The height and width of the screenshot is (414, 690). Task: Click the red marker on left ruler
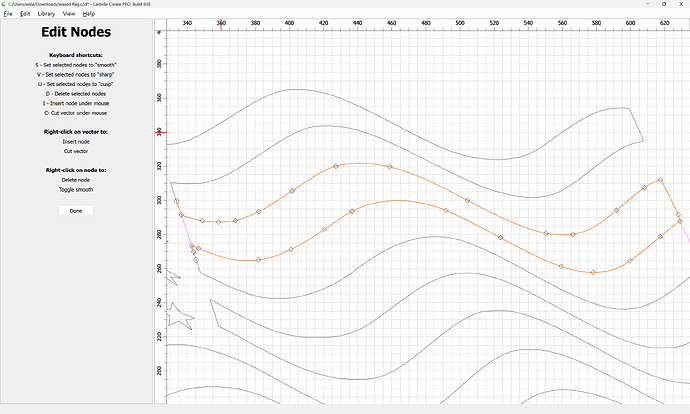161,132
